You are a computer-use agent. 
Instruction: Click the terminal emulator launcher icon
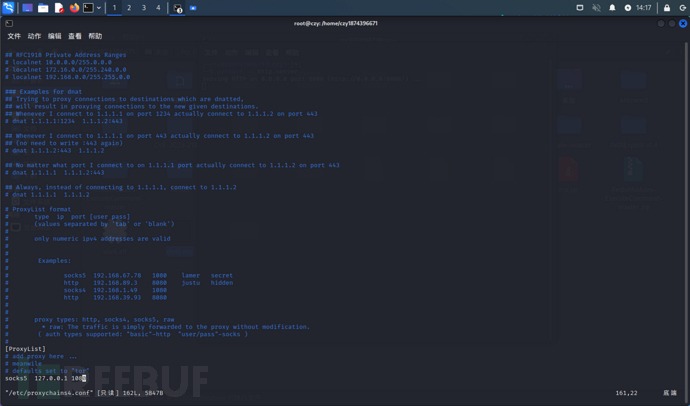coord(88,8)
